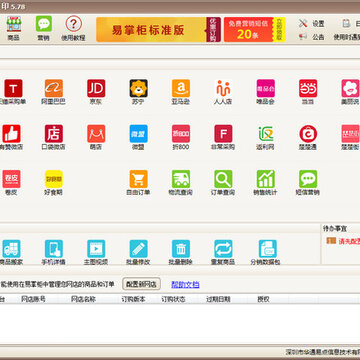Select the 折800 platform icon
This screenshot has width=360, height=360.
coord(181,134)
